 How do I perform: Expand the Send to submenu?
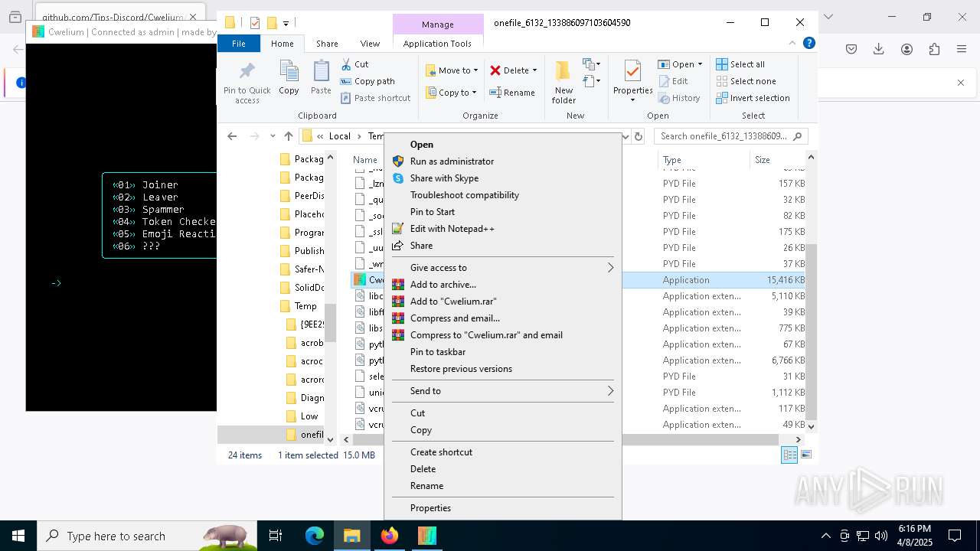(502, 391)
